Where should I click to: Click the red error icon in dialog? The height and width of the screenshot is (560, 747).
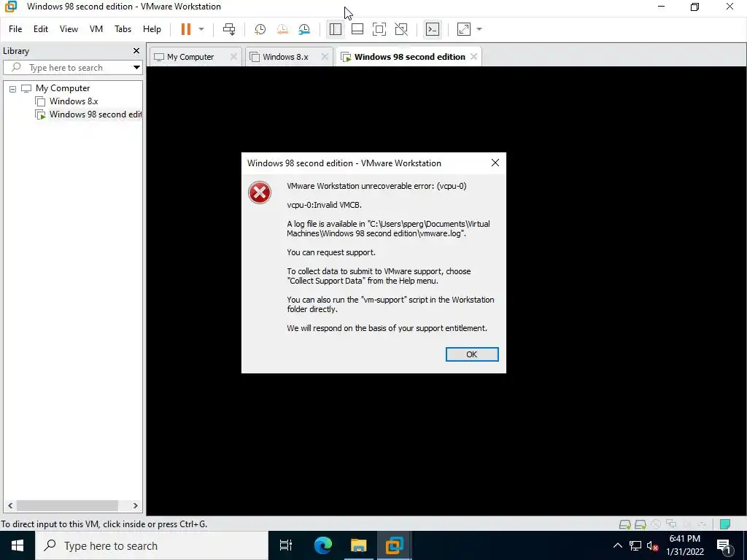(x=260, y=192)
